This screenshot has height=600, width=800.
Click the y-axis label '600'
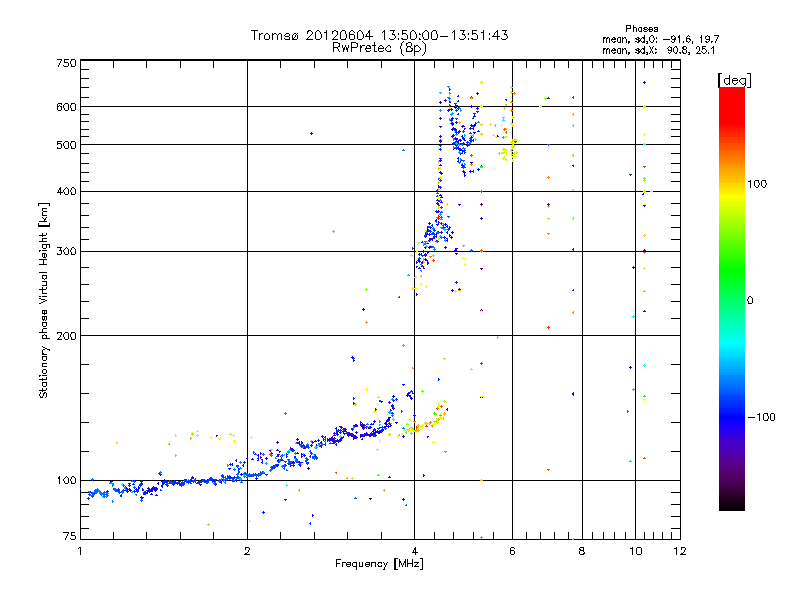[66, 107]
